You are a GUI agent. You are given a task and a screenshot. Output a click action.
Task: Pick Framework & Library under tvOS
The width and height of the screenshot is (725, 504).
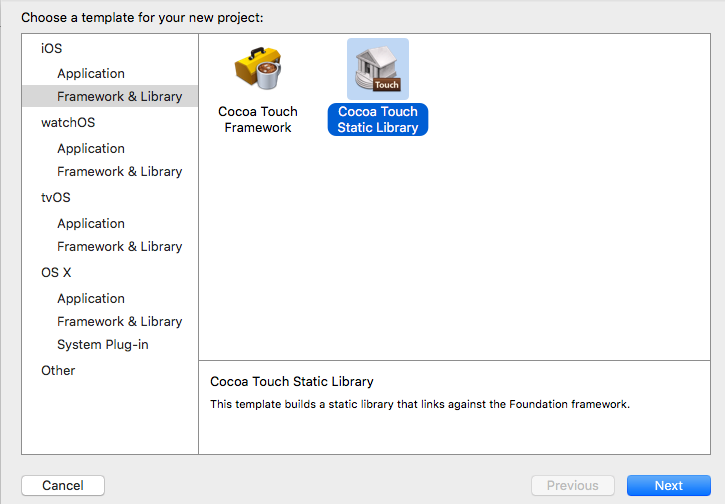coord(119,247)
